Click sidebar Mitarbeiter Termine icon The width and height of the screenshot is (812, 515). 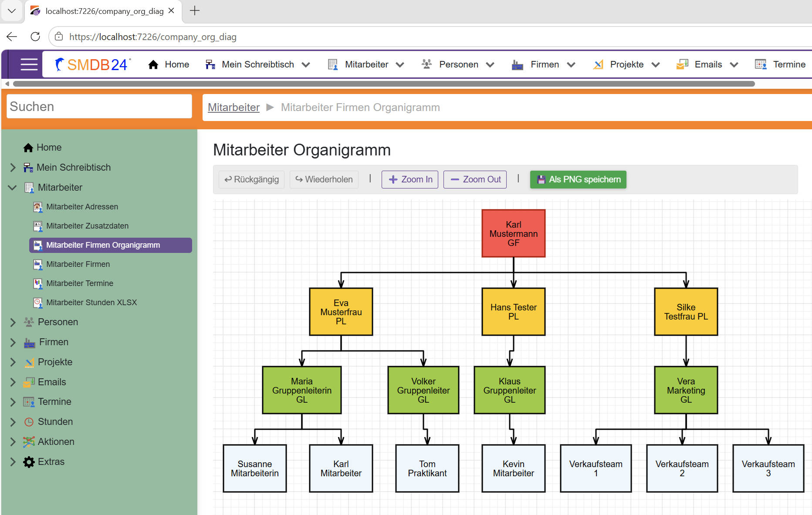(38, 283)
